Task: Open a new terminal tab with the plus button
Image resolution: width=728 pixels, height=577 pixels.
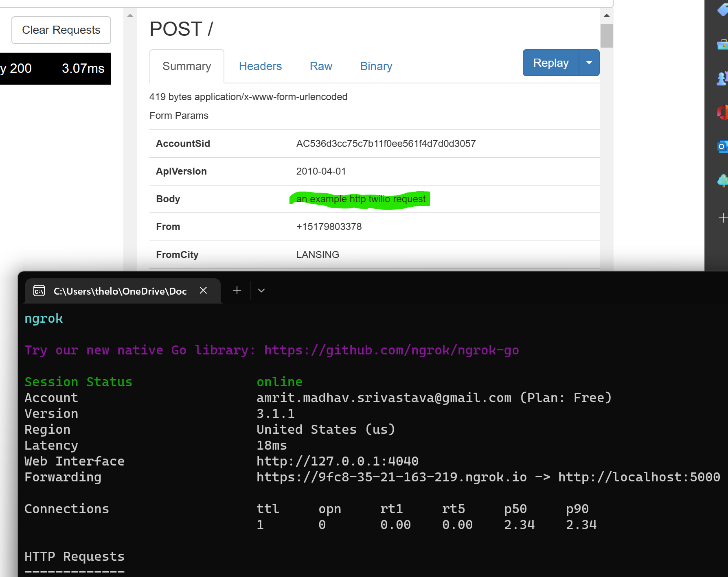Action: pyautogui.click(x=237, y=290)
